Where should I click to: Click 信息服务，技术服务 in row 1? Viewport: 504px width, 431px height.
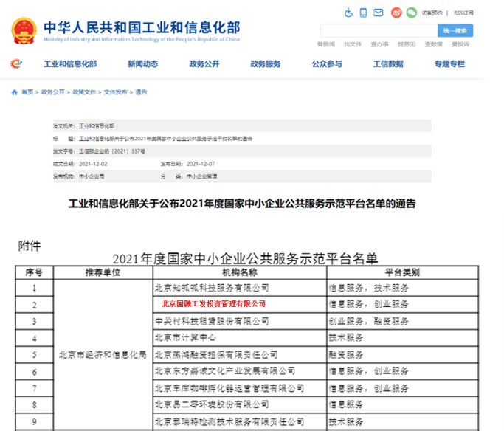(369, 288)
